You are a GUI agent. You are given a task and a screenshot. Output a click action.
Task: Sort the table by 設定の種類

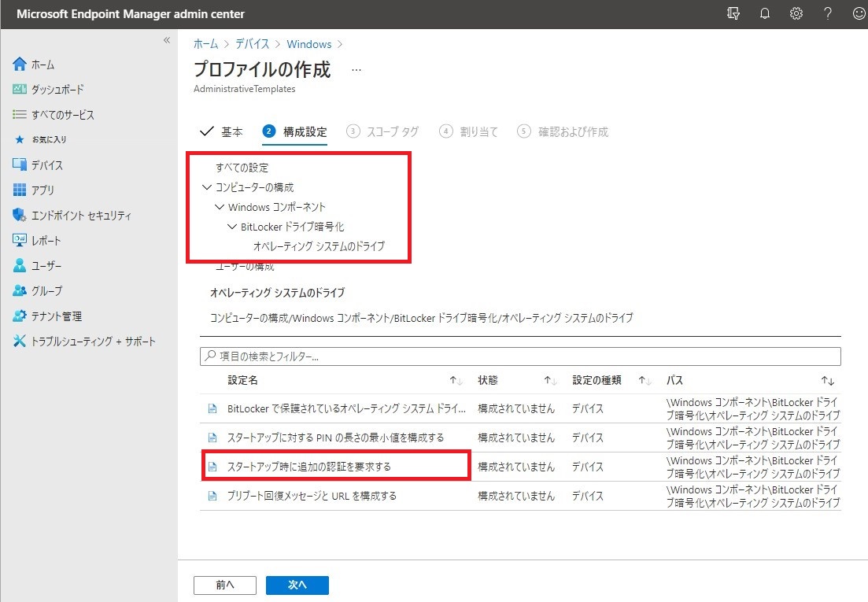pos(645,381)
